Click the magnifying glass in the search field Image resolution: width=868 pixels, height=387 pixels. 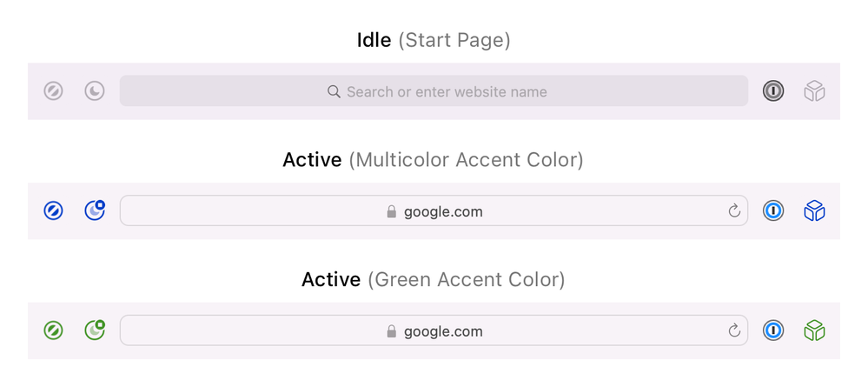(334, 91)
